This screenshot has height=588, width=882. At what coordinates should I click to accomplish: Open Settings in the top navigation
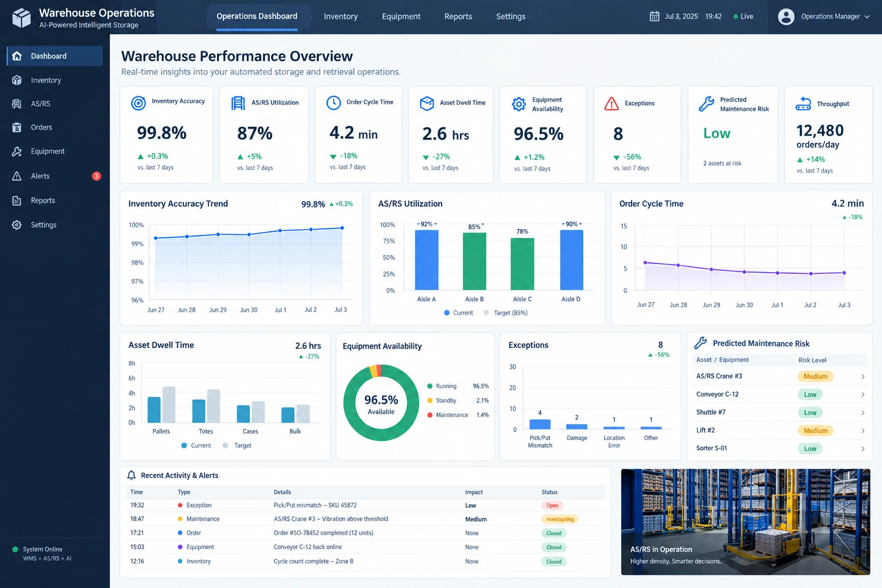(x=511, y=17)
